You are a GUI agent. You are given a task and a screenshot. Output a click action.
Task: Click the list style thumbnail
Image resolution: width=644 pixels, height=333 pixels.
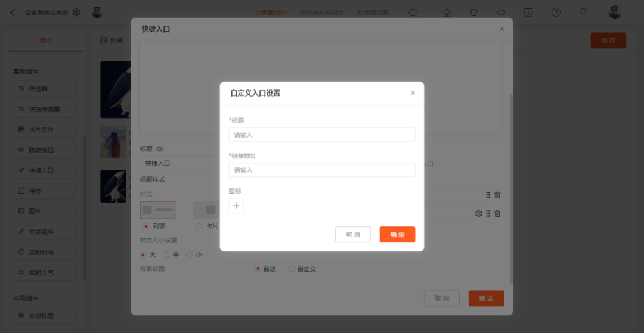[157, 210]
